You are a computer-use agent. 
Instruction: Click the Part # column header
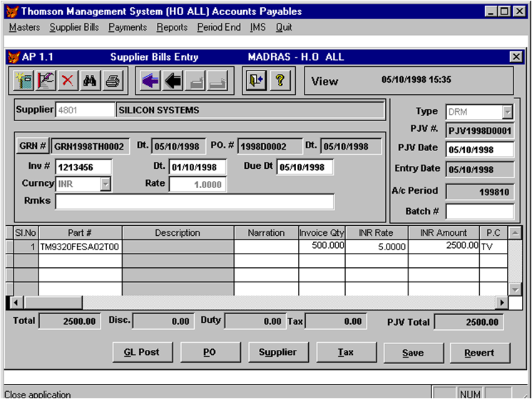(x=80, y=233)
